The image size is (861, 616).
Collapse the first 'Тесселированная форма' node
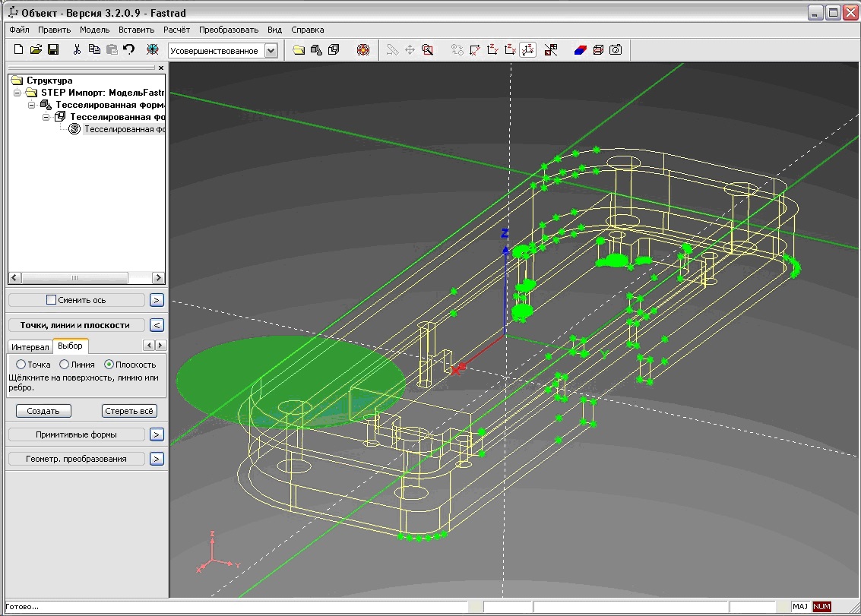pyautogui.click(x=31, y=104)
